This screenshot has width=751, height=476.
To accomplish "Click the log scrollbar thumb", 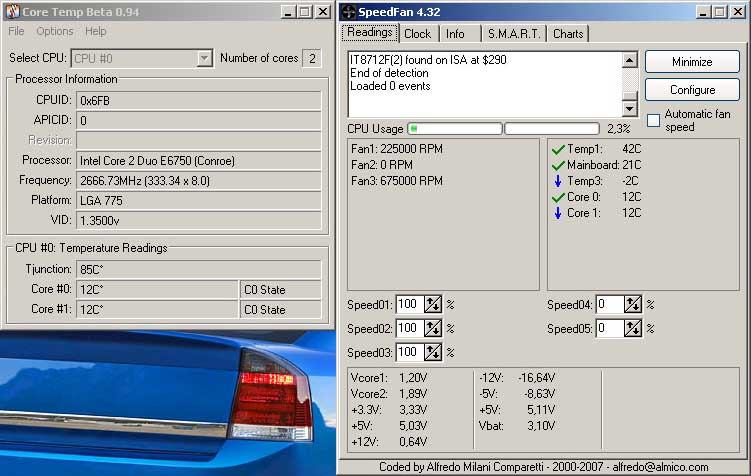I will tap(630, 96).
